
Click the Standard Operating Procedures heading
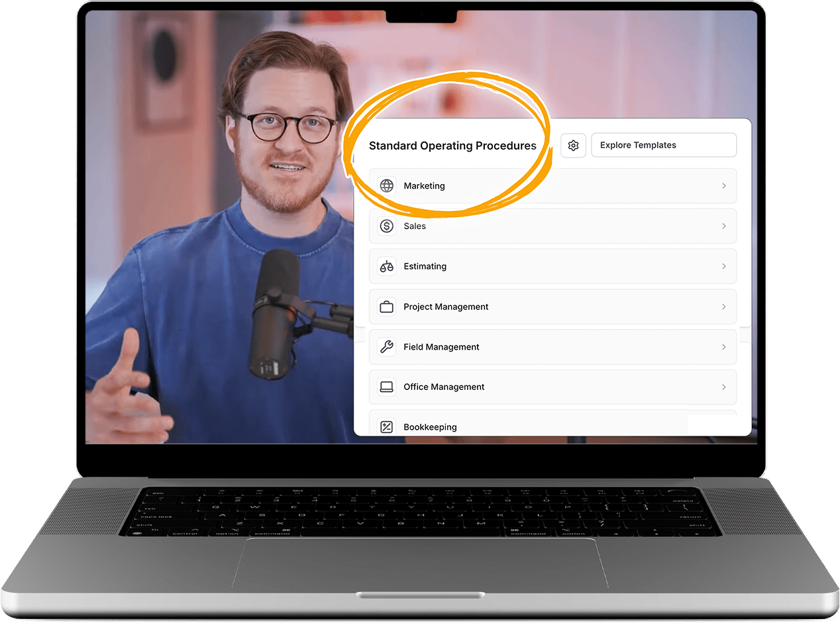click(452, 146)
